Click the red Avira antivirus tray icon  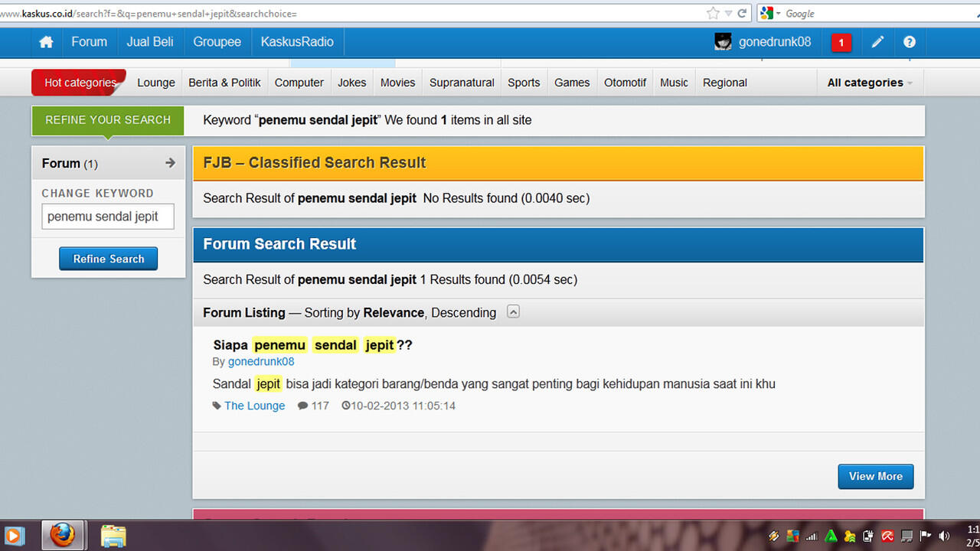click(887, 536)
